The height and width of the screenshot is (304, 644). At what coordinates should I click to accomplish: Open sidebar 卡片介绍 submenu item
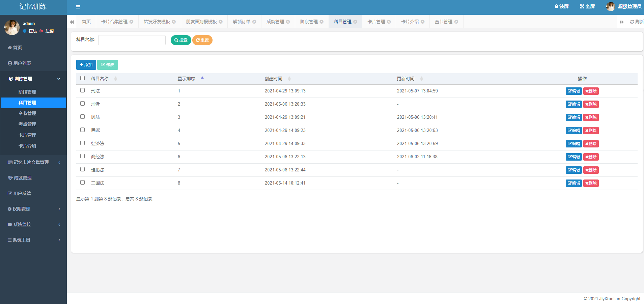(x=33, y=146)
